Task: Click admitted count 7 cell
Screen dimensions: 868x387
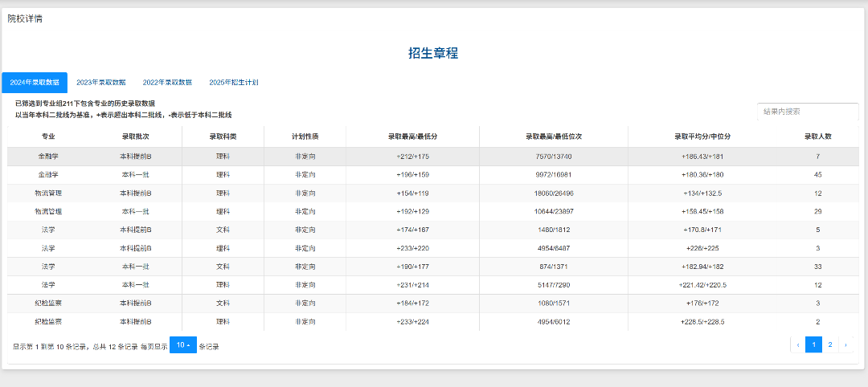Action: click(818, 157)
